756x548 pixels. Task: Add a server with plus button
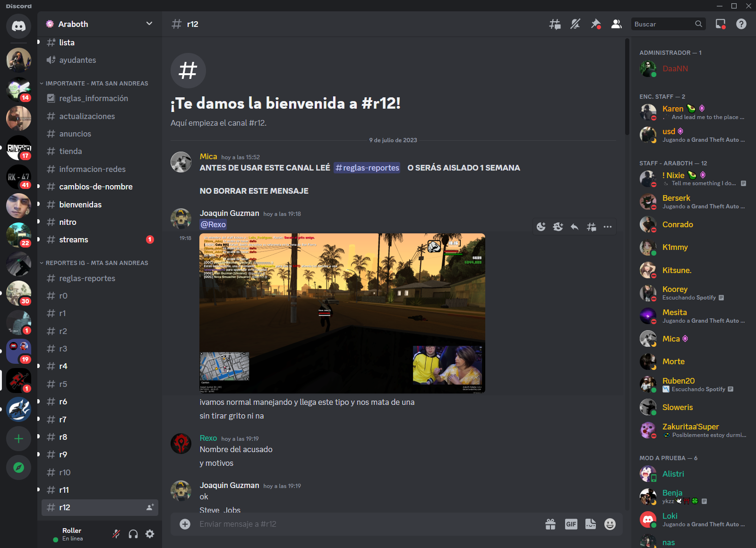pyautogui.click(x=18, y=439)
